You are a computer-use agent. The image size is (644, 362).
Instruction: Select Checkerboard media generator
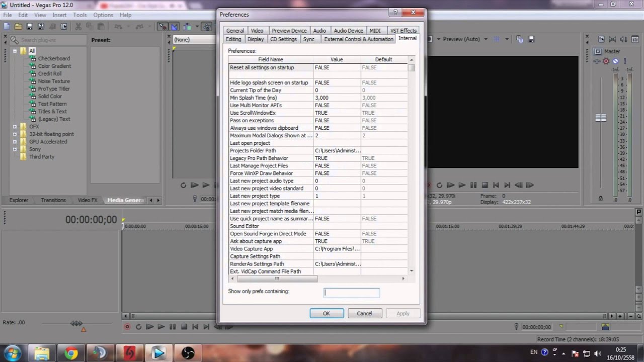point(54,59)
